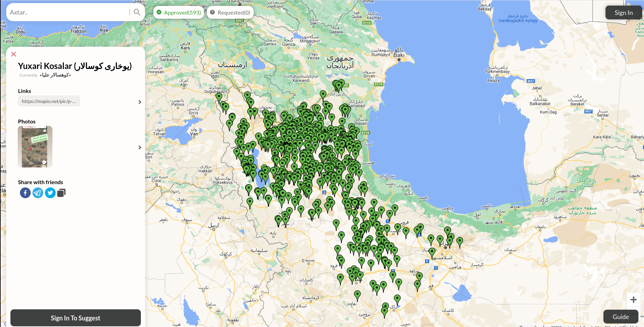Focus the Axtar search field
The width and height of the screenshot is (644, 327).
coord(68,12)
